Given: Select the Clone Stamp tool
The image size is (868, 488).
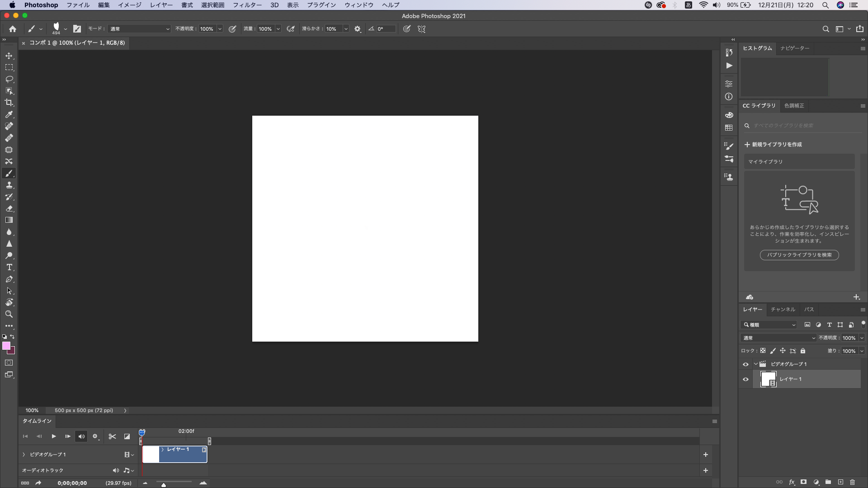Looking at the screenshot, I should [9, 185].
